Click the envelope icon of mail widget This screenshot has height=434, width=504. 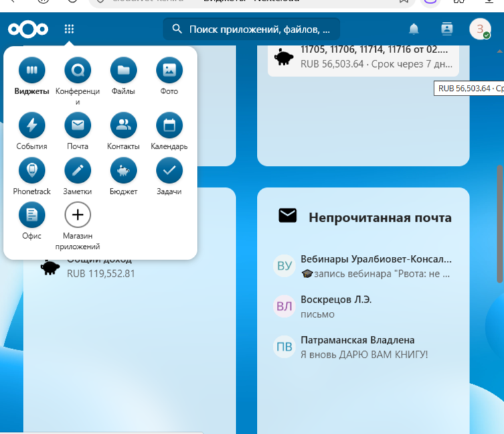click(288, 216)
